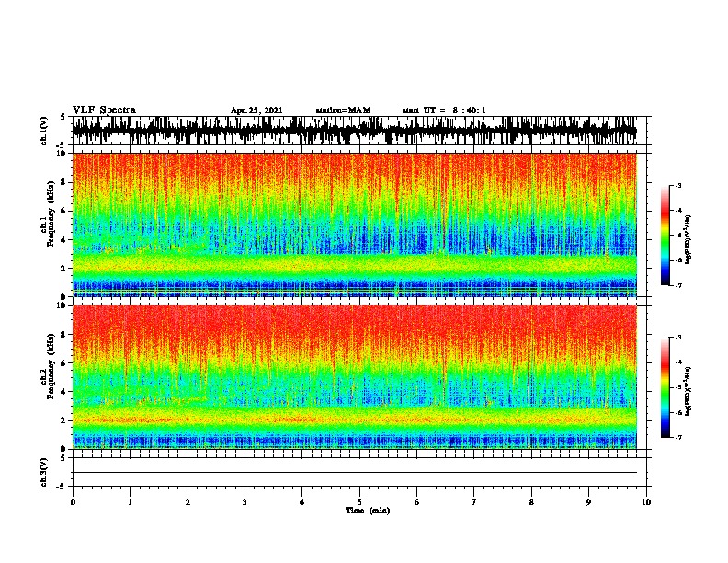Click the "ch.1(V)" waveform axis label

[43, 131]
